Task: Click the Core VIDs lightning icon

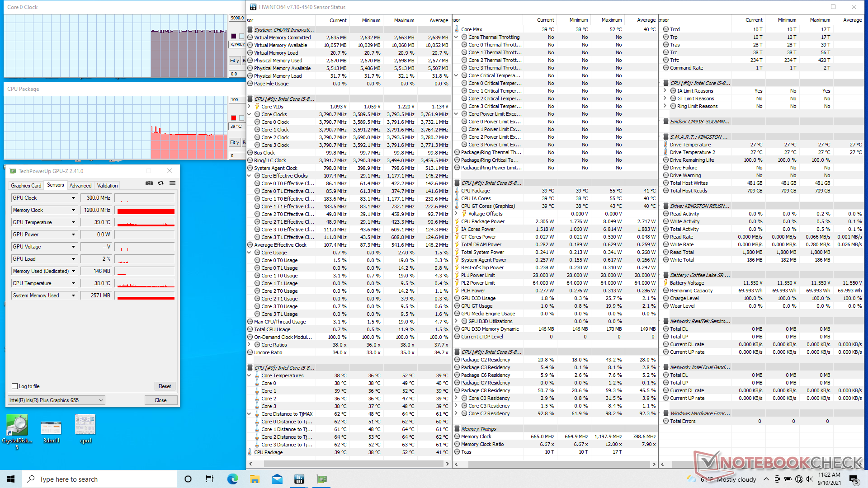Action: coord(257,107)
